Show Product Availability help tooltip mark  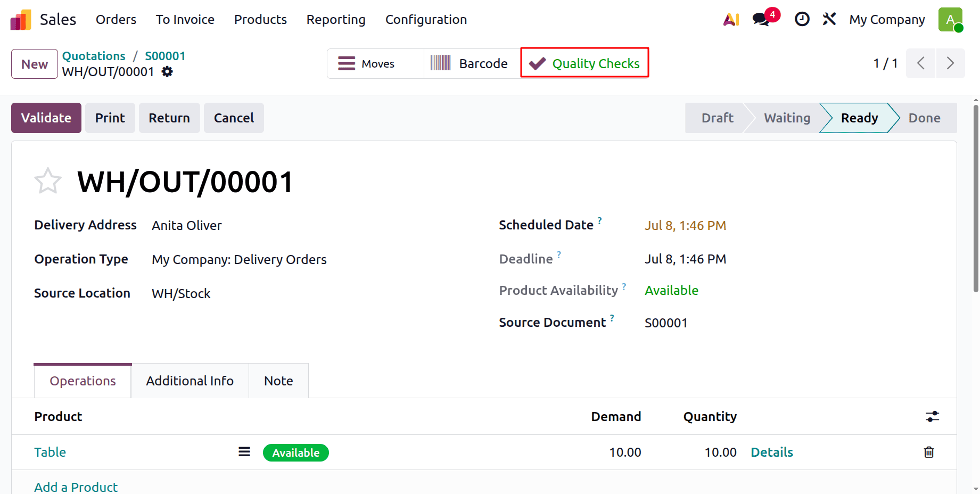[624, 286]
